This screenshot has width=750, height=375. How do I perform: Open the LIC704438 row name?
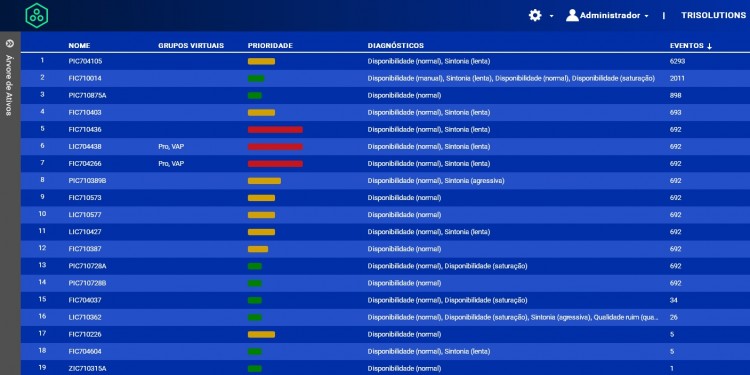pyautogui.click(x=85, y=146)
